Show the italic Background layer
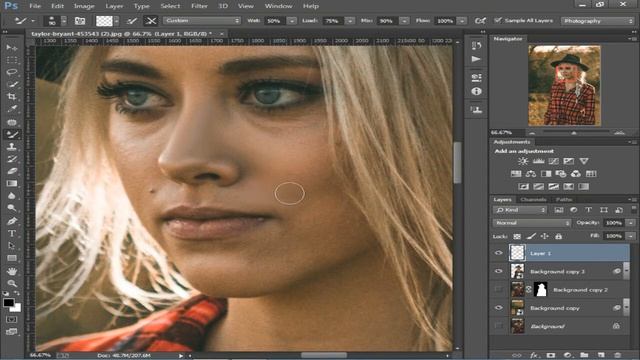Image resolution: width=640 pixels, height=360 pixels. pyautogui.click(x=499, y=326)
